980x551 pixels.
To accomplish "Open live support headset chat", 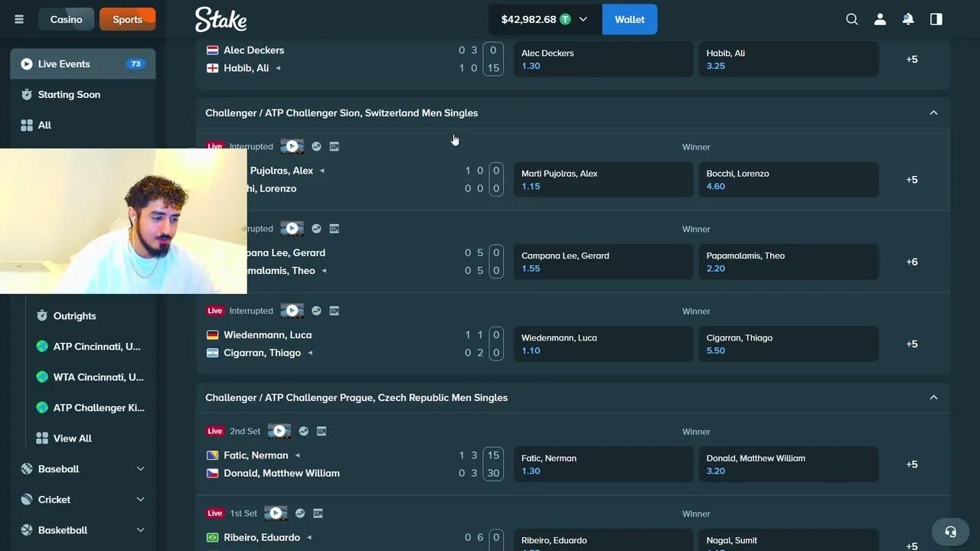I will (x=950, y=531).
